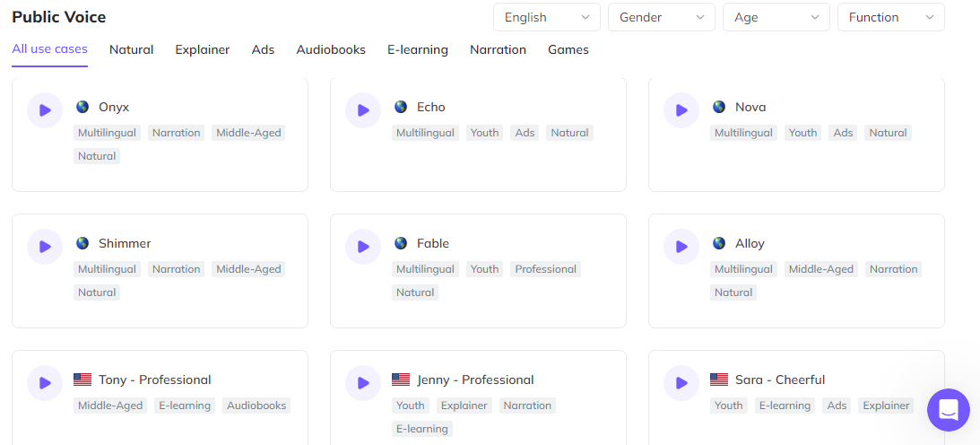The height and width of the screenshot is (445, 980).
Task: Play the Sara - Cheerful voice sample
Action: click(x=681, y=383)
